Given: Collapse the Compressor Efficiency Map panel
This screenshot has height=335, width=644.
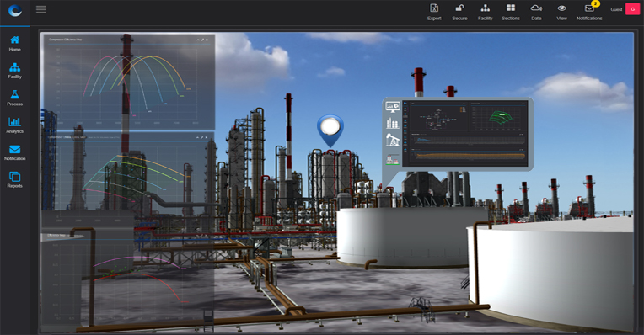Looking at the screenshot, I should coord(198,40).
